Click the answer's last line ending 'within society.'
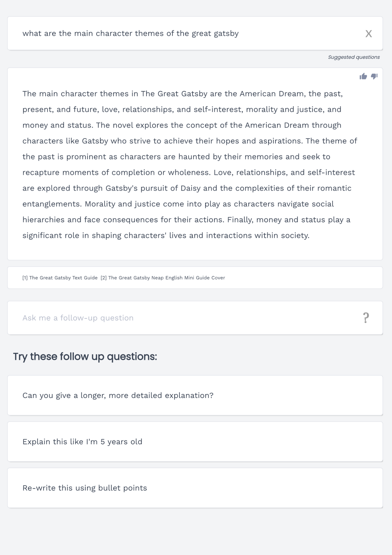This screenshot has width=392, height=555. (x=166, y=236)
